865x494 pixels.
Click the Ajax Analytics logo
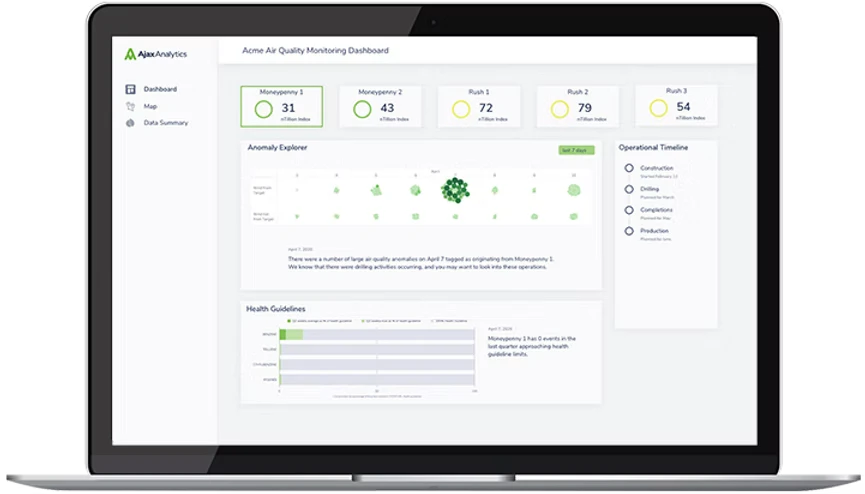[x=155, y=54]
